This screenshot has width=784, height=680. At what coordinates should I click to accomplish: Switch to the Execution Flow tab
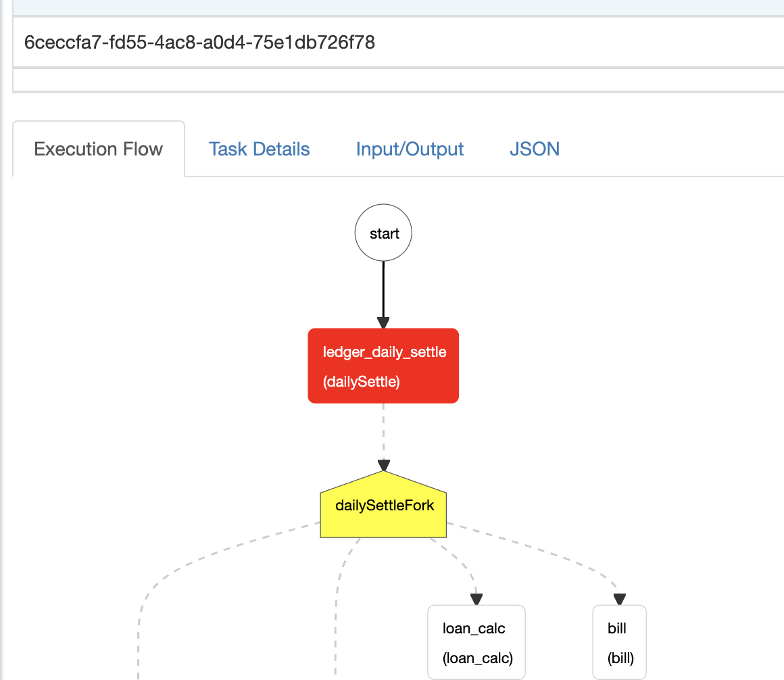coord(99,149)
